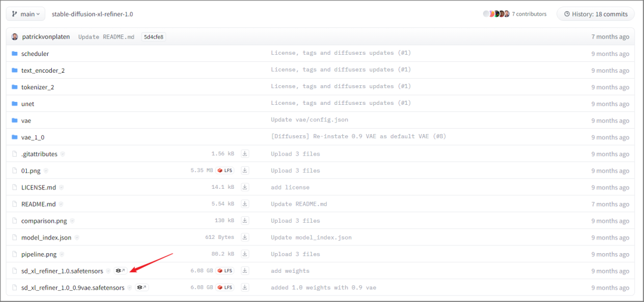Download the README.md file
This screenshot has height=302, width=644.
click(245, 204)
